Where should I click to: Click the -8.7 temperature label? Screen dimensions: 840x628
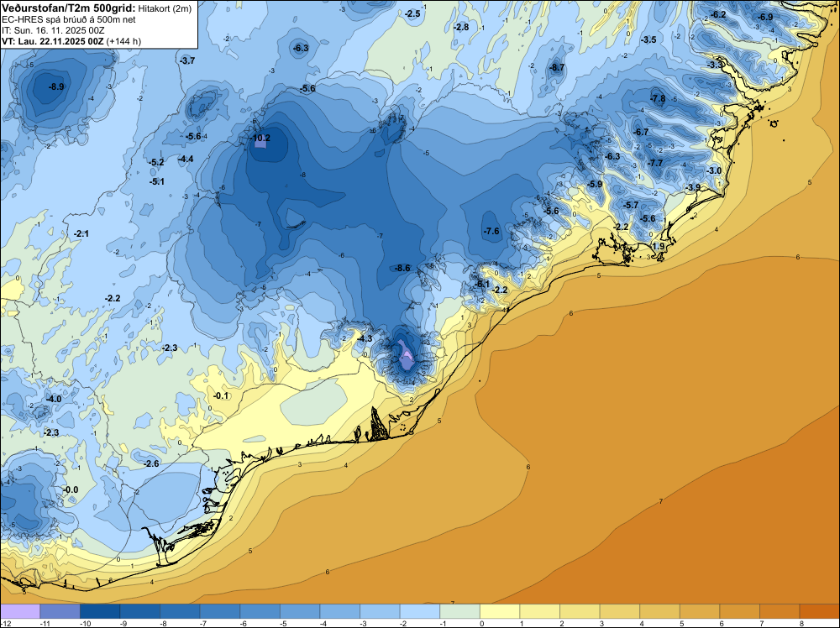click(x=557, y=67)
